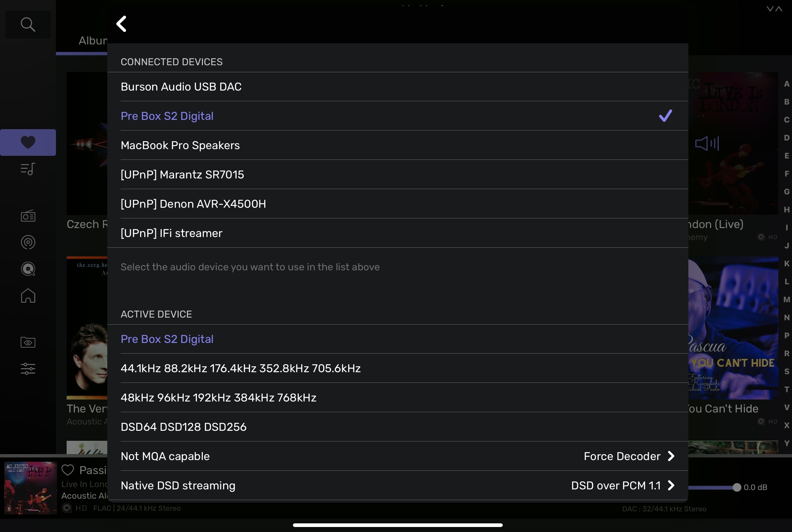The height and width of the screenshot is (532, 792).
Task: Open the Qobuz streaming icon in sidebar
Action: (x=28, y=269)
